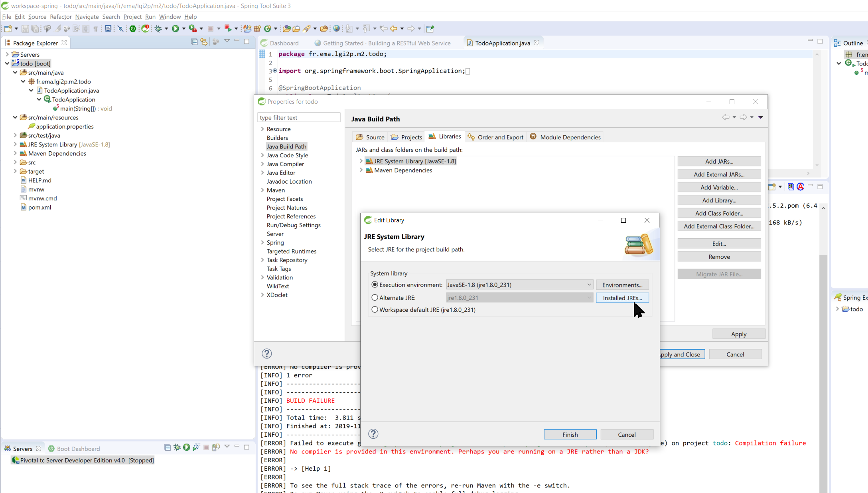Image resolution: width=868 pixels, height=493 pixels.
Task: Click the Installed JREs... button
Action: 622,298
